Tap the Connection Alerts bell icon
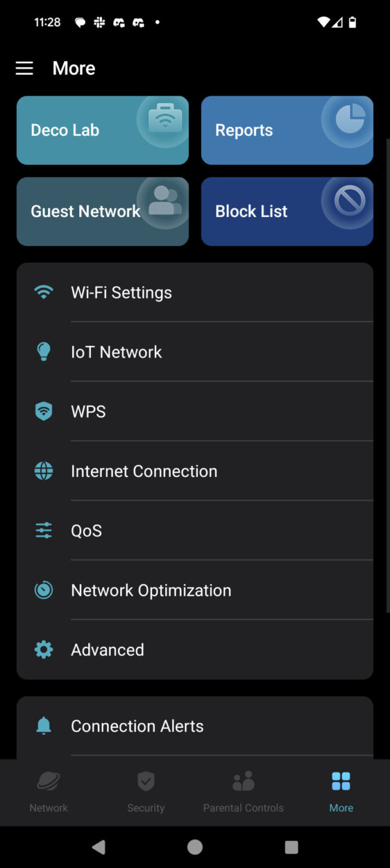390x868 pixels. pos(44,726)
